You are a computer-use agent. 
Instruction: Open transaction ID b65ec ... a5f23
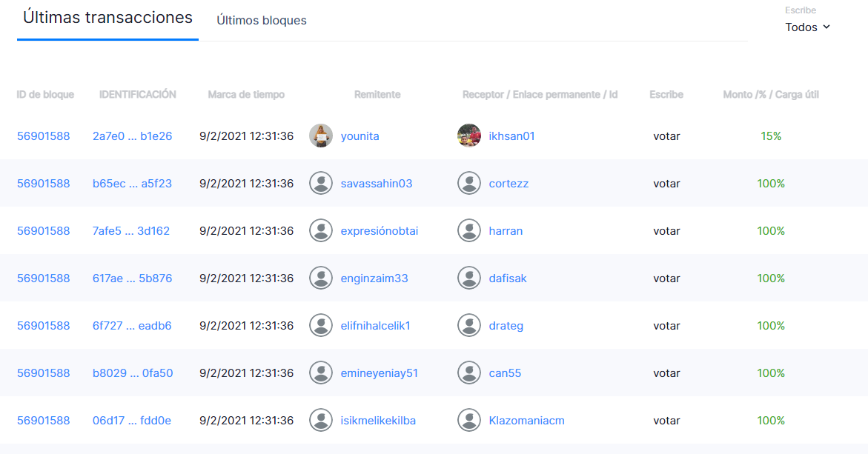[132, 184]
